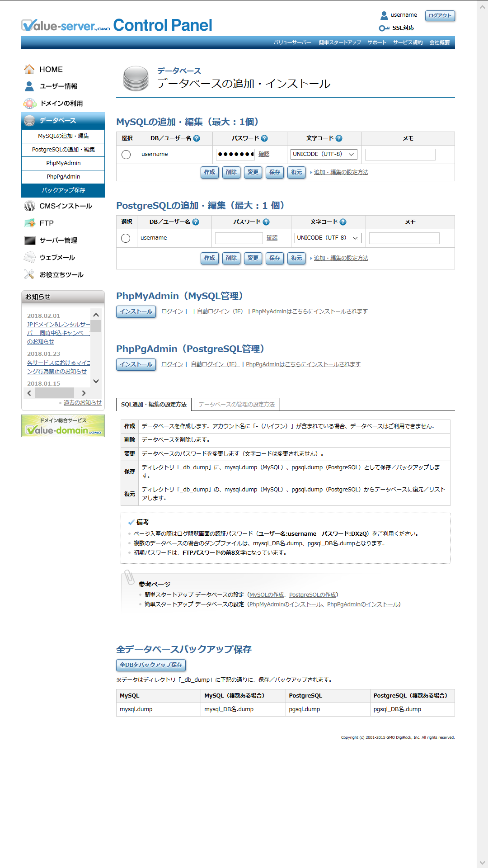Open the MySQL UNICODE (UTF-8) charset dropdown
Viewport: 488px width, 868px height.
coord(324,154)
